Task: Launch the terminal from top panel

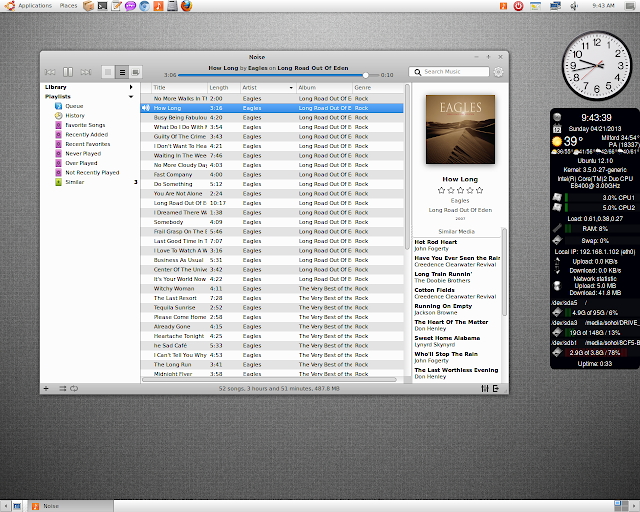Action: [x=102, y=6]
